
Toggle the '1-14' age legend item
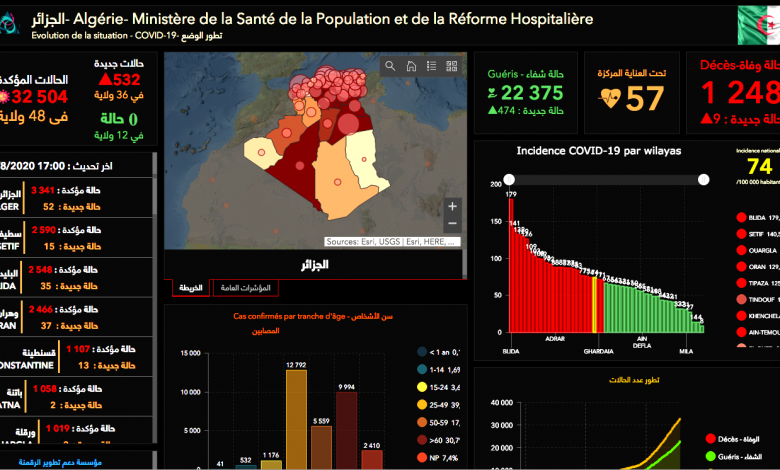(x=438, y=370)
